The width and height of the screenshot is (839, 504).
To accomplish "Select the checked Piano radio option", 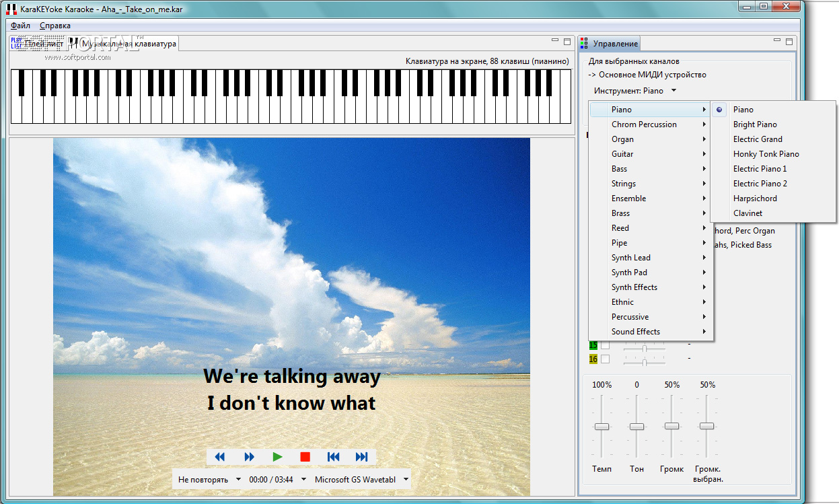I will pos(772,110).
